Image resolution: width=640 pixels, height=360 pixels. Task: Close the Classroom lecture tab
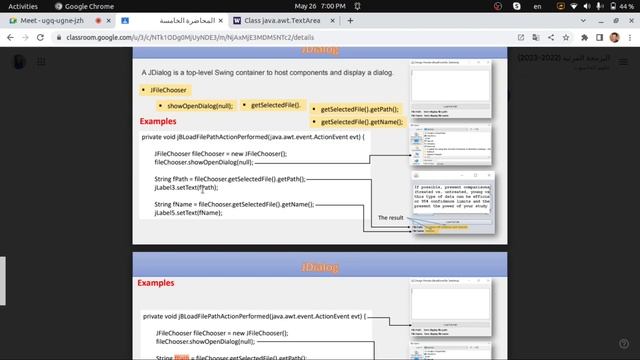point(221,20)
